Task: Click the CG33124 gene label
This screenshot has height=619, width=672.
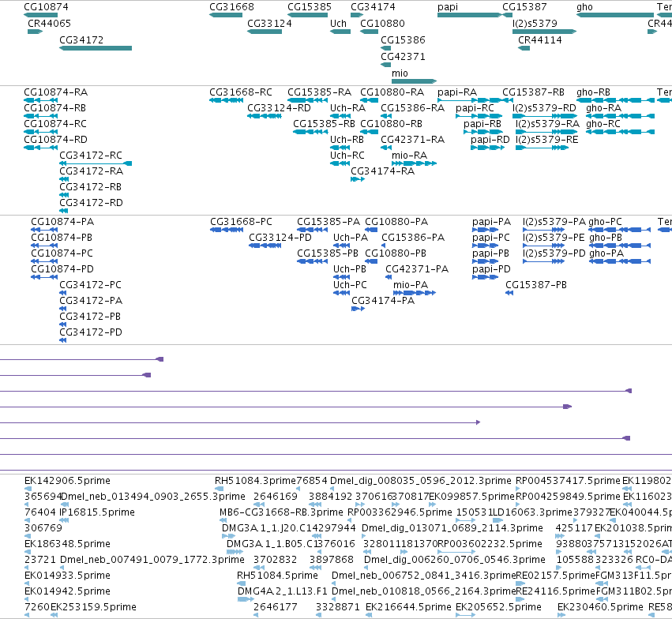Action: (x=269, y=24)
